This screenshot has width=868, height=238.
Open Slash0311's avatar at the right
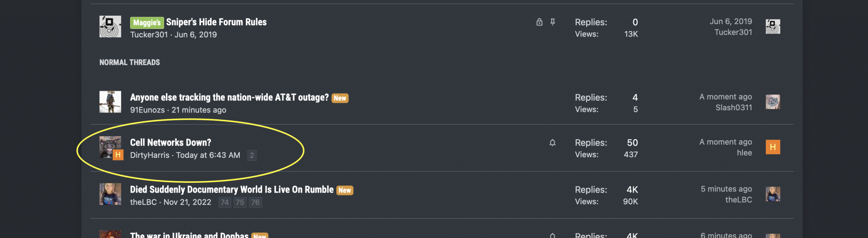point(773,102)
